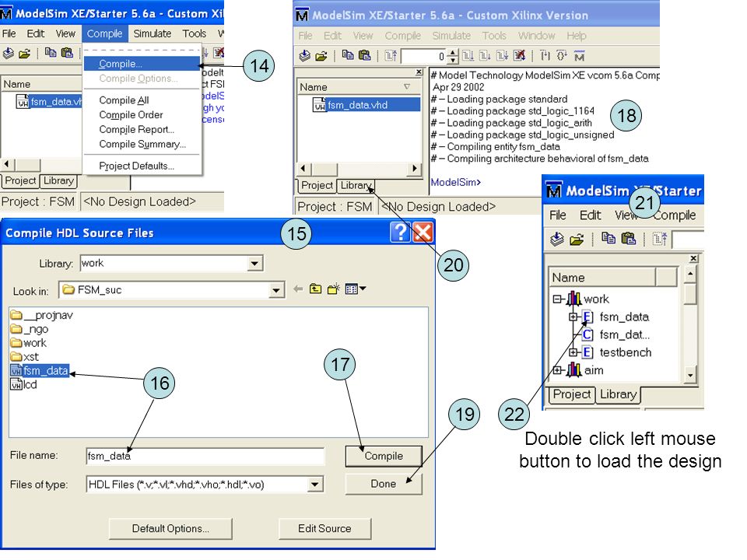This screenshot has height=560, width=747.
Task: Click the open folder icon in top-middle toolbar
Action: (321, 56)
